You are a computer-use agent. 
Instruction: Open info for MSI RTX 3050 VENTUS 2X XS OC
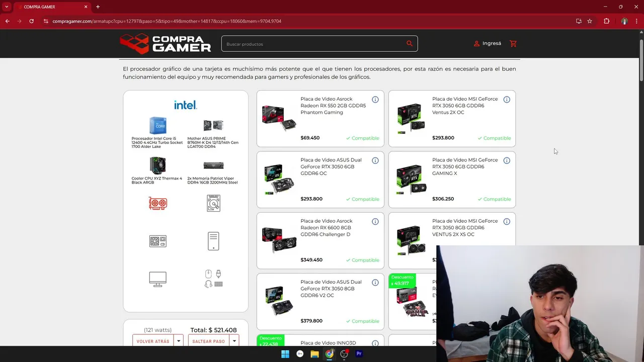click(x=507, y=222)
